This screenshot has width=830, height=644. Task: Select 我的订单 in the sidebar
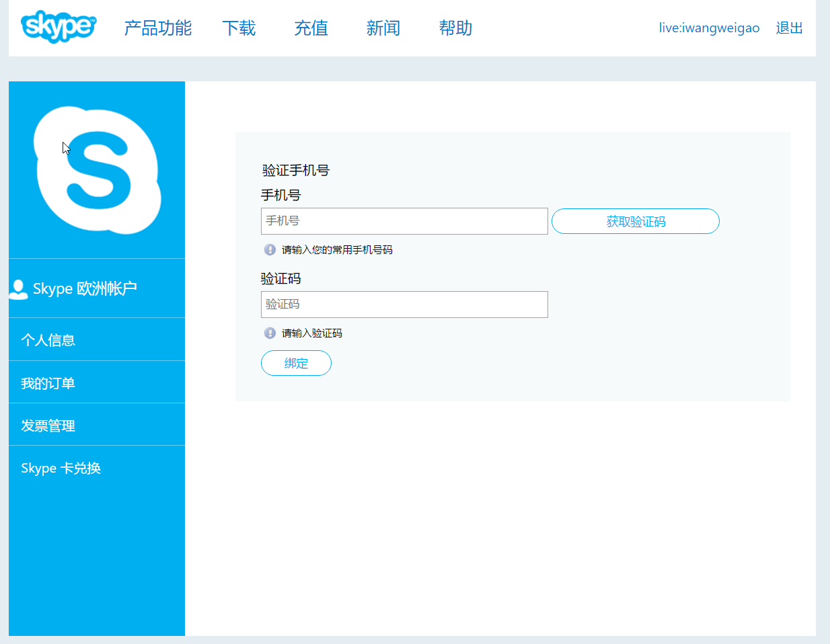click(x=48, y=383)
